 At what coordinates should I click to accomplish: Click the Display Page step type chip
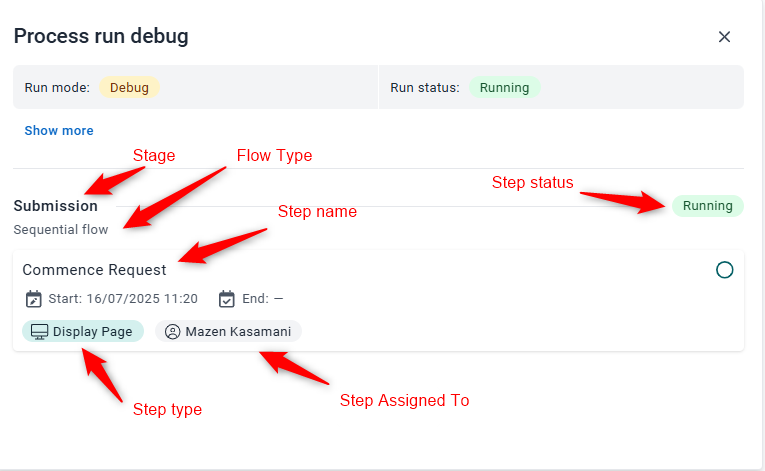(x=83, y=331)
